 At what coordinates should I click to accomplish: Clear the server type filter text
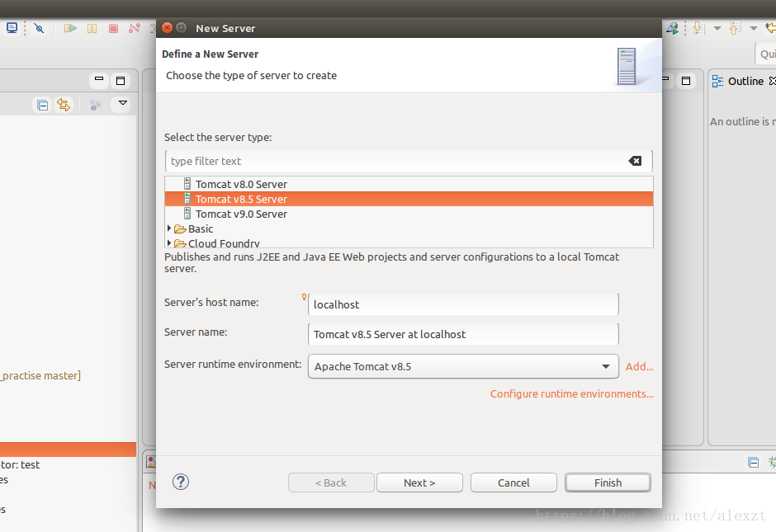coord(635,161)
